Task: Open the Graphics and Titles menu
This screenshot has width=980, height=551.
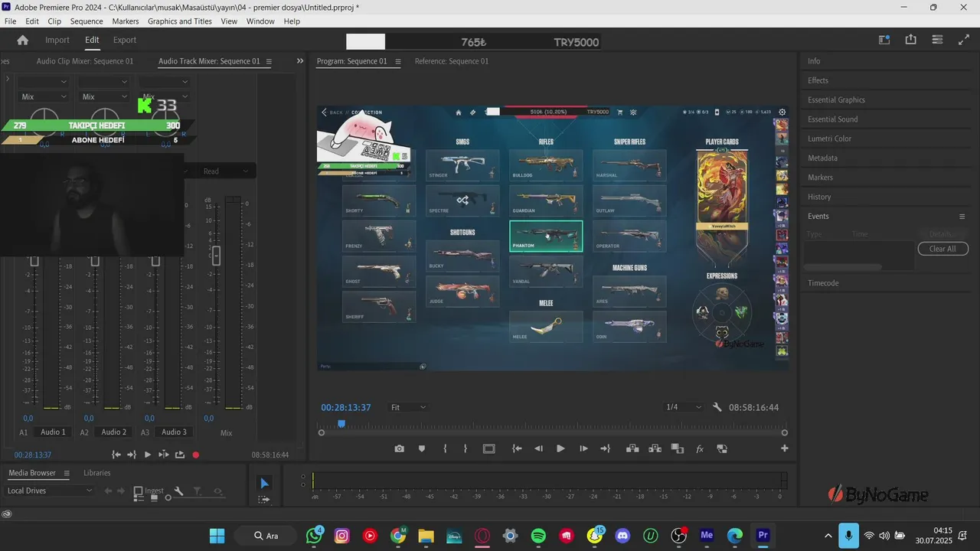Action: (180, 21)
